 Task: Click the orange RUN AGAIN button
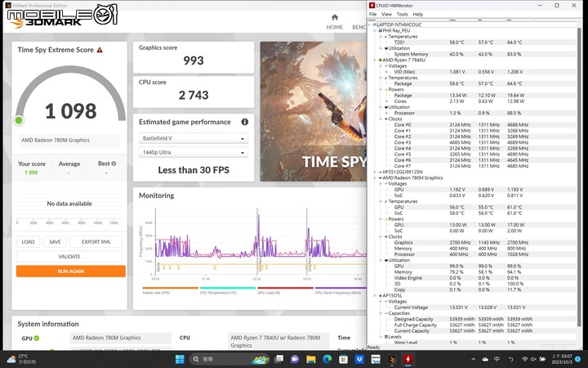click(x=71, y=272)
